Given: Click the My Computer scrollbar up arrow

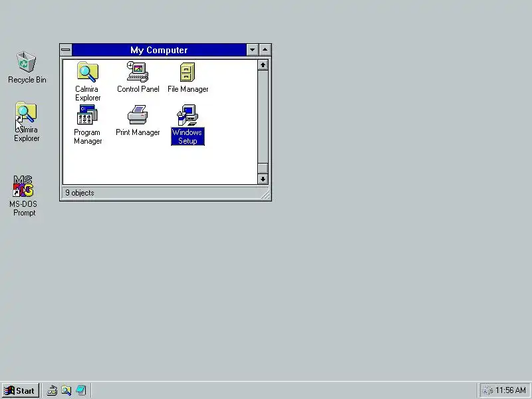Looking at the screenshot, I should [x=263, y=65].
